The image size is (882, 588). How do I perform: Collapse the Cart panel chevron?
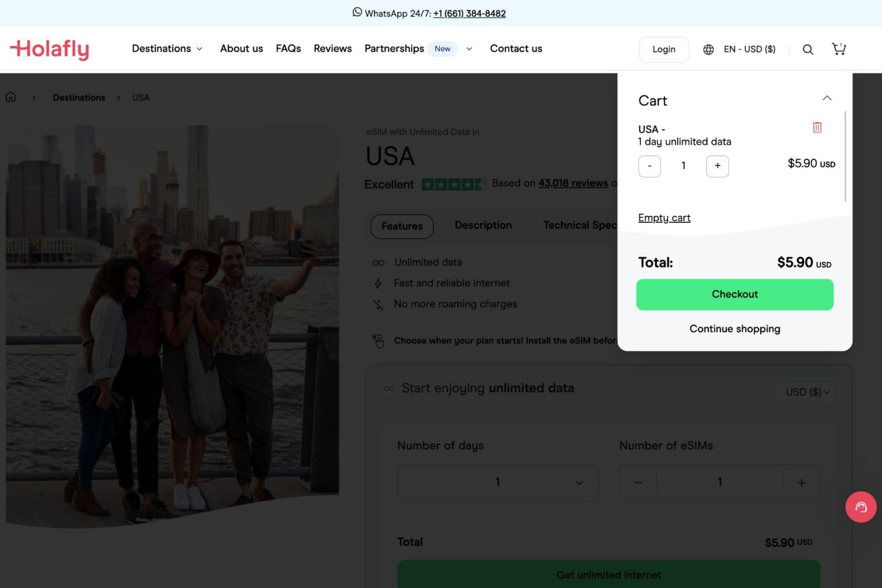coord(826,98)
